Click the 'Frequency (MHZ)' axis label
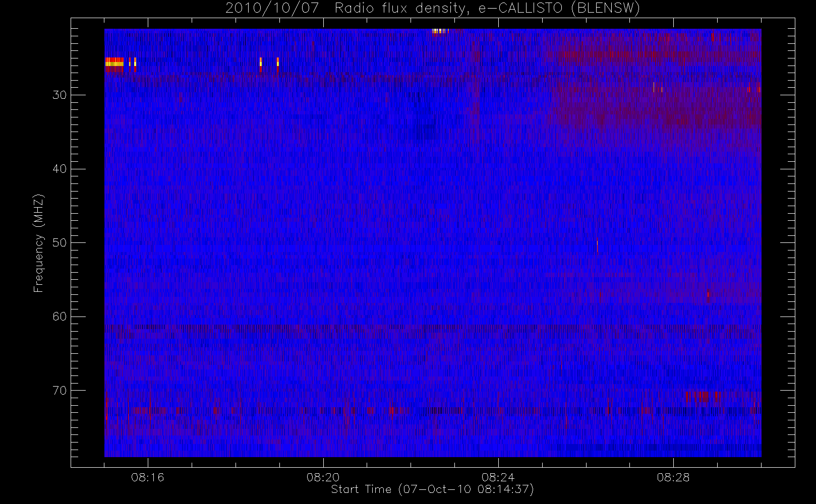 click(x=39, y=243)
